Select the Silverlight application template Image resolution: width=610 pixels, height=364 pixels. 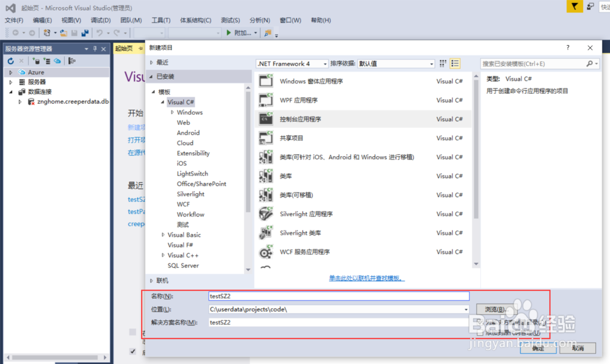(x=363, y=214)
